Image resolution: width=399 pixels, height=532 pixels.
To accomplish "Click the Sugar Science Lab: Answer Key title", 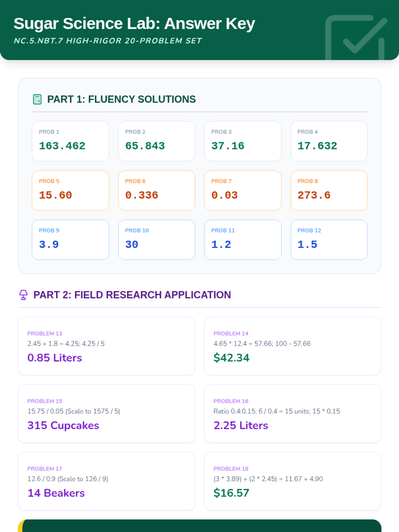I will pos(134,24).
